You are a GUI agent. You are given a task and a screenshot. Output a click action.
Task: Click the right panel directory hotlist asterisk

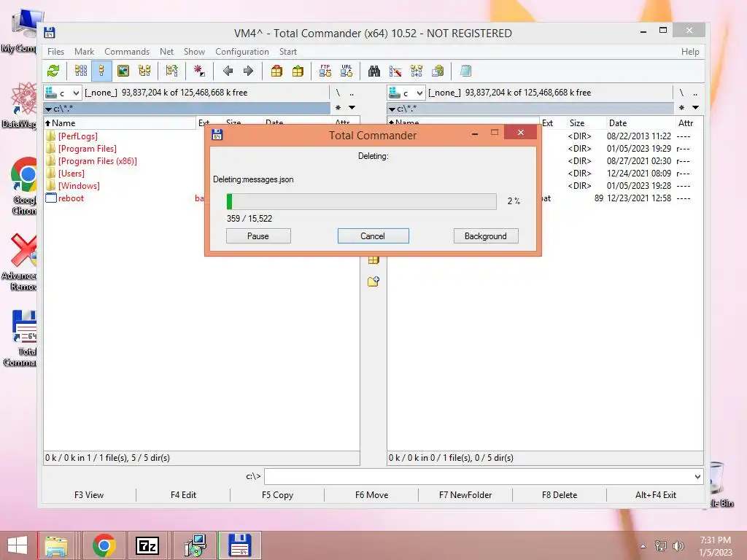(x=681, y=108)
